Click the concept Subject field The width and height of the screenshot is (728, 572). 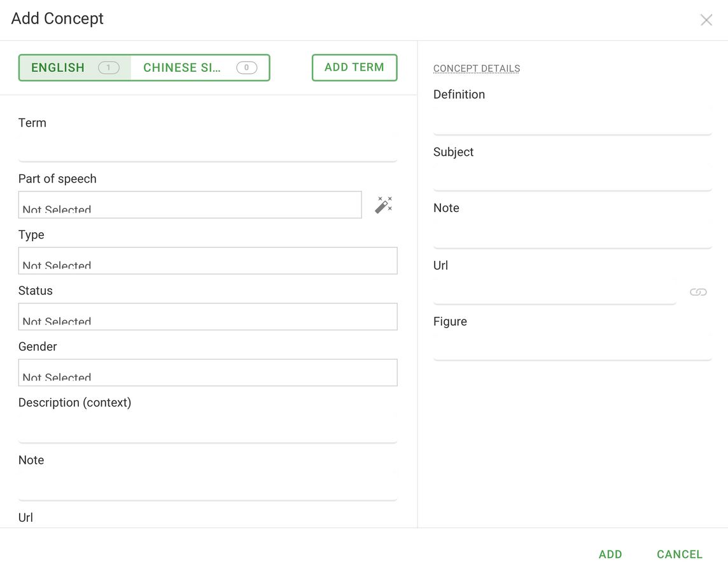(572, 178)
